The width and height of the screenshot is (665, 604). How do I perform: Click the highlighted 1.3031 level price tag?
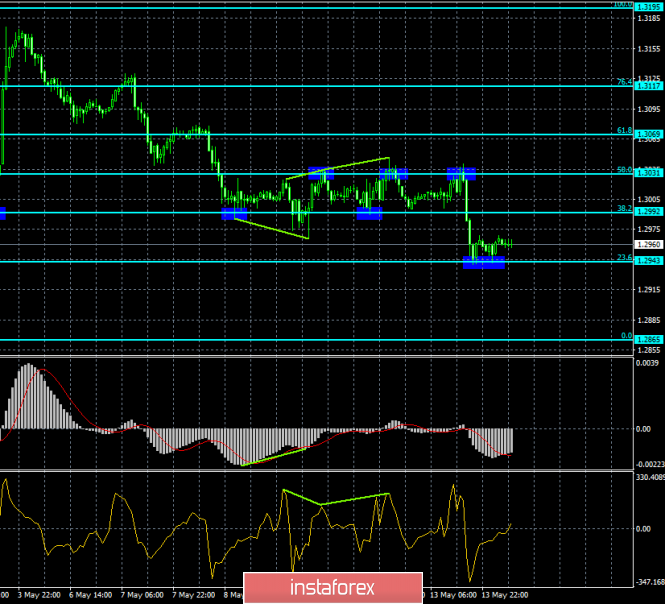[x=649, y=173]
